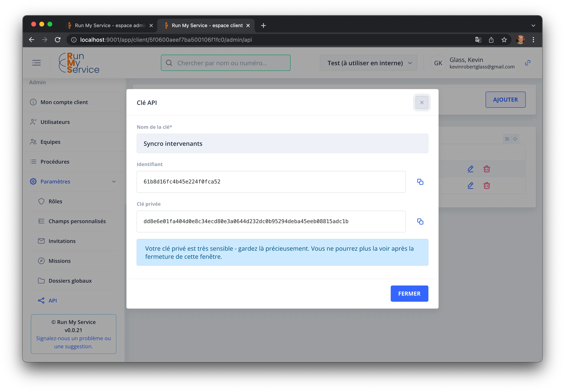Image resolution: width=565 pixels, height=392 pixels.
Task: Click the Run My Service logo
Action: pyautogui.click(x=79, y=63)
